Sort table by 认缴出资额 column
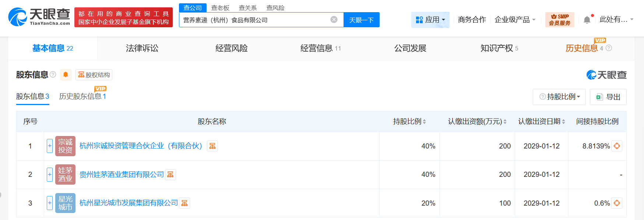Screen dimensions: 644x220 [505, 122]
